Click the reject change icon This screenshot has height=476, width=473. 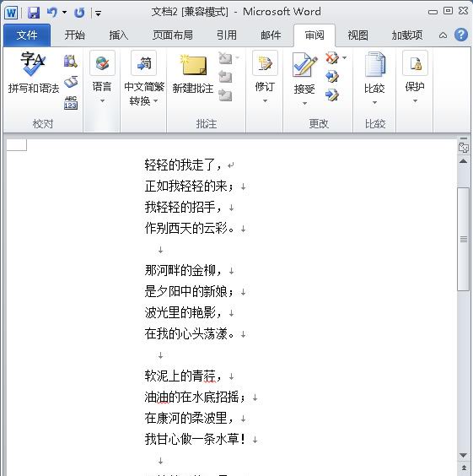click(331, 57)
